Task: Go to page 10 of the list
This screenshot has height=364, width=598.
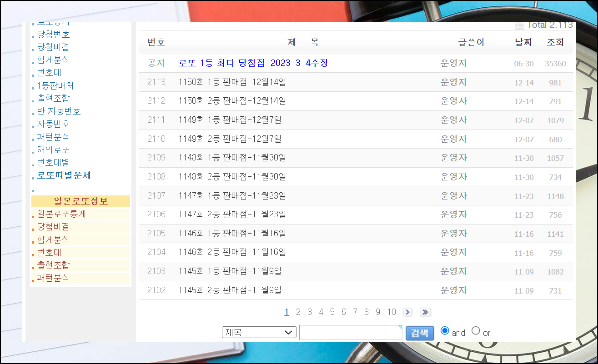Action: click(x=392, y=312)
